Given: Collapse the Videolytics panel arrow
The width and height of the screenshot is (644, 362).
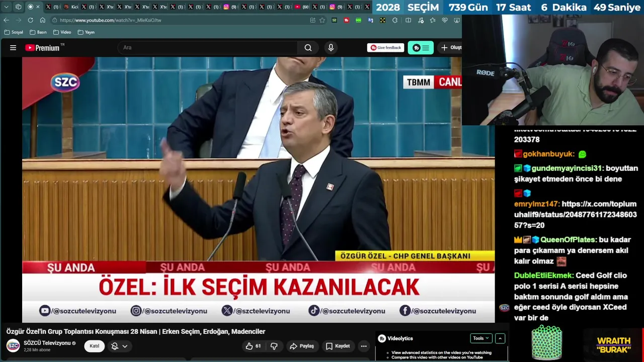Looking at the screenshot, I should pos(500,338).
